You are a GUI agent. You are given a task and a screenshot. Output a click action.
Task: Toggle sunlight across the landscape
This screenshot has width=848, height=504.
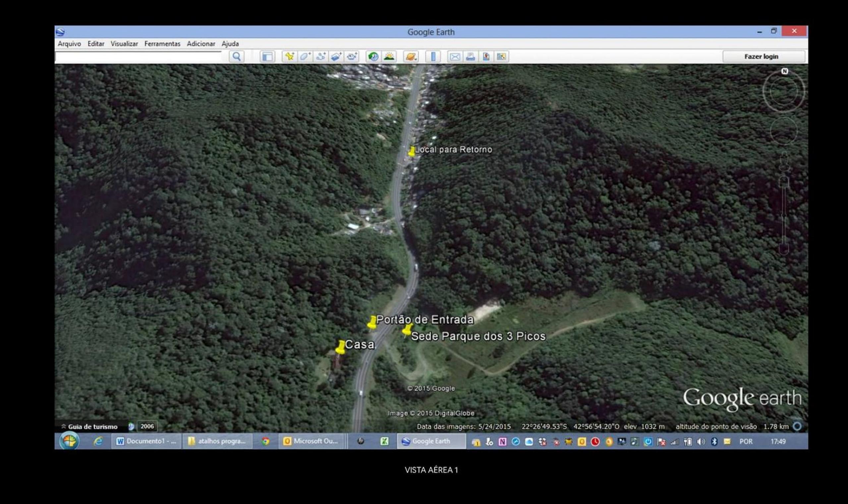389,57
